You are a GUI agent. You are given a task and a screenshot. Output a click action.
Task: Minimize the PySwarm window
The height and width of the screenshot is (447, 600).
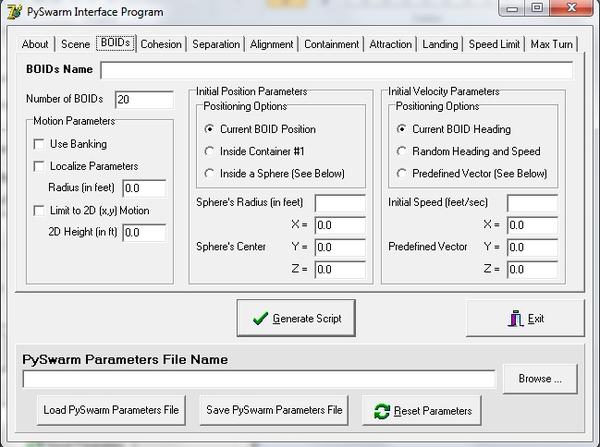click(x=512, y=8)
